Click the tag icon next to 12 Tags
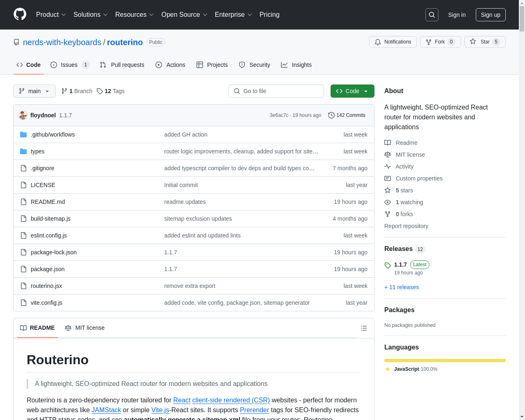 100,91
